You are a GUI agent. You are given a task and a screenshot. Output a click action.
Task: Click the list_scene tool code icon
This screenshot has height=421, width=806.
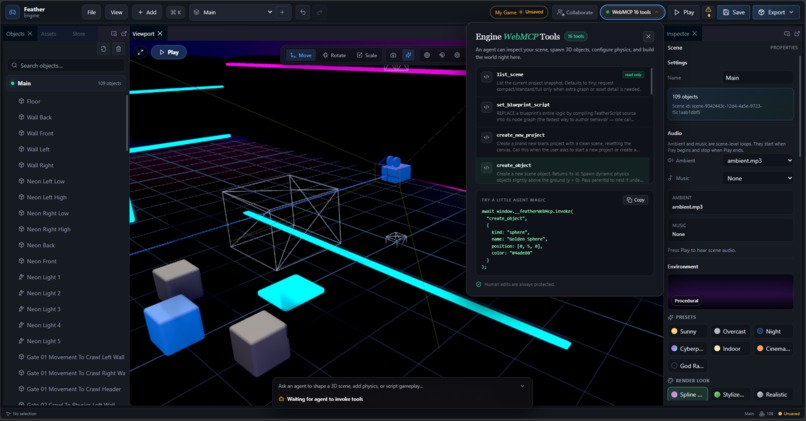(486, 77)
